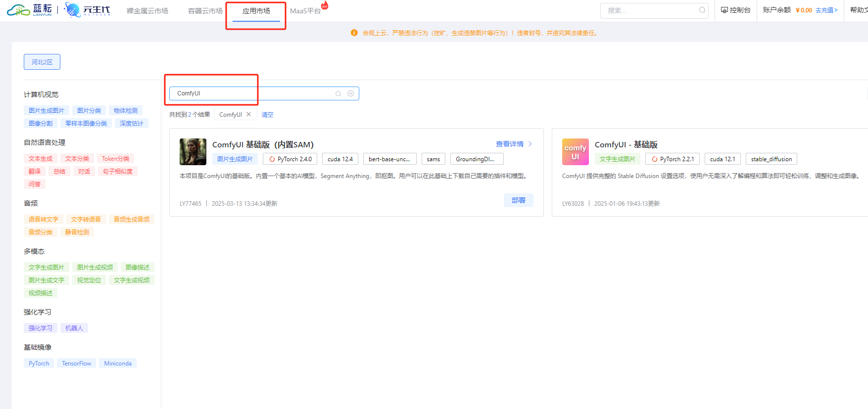Filter by 强化学习 tag
Screen dimensions: 868x409
[x=41, y=328]
